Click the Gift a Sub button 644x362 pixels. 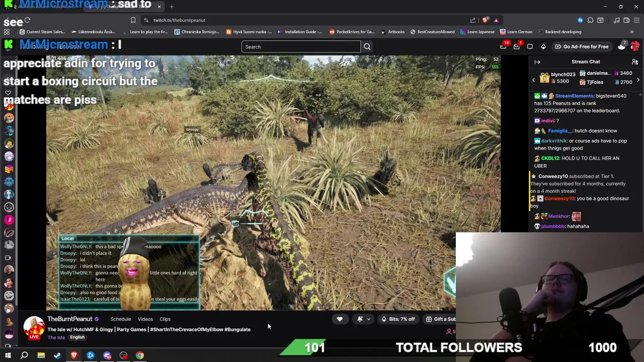(x=439, y=319)
